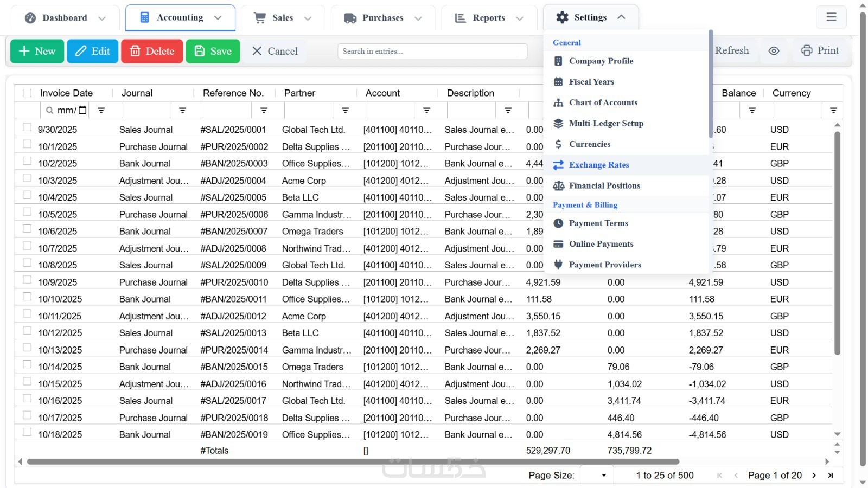Sort by the Partner column header
The width and height of the screenshot is (868, 488).
(x=299, y=93)
